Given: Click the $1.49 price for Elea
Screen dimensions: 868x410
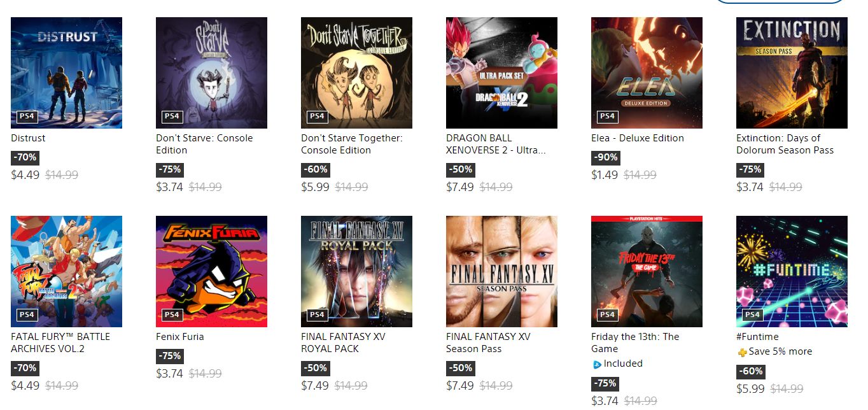Looking at the screenshot, I should 605,175.
